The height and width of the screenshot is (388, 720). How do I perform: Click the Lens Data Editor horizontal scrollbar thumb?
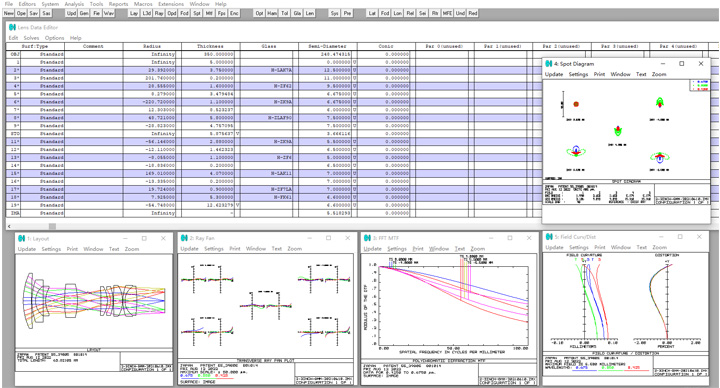[52, 226]
